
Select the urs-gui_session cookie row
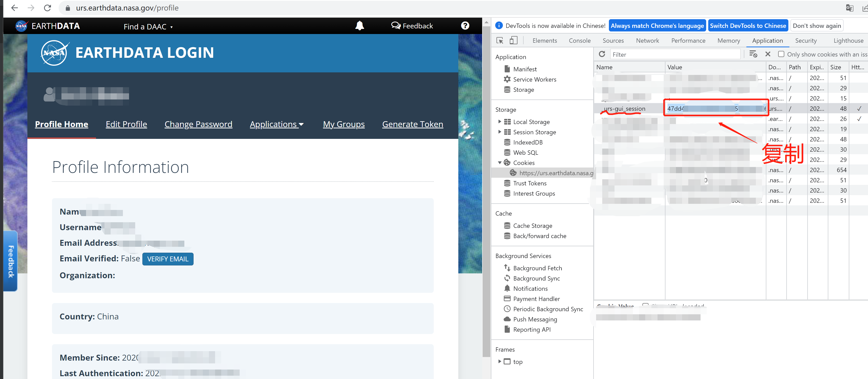click(624, 109)
